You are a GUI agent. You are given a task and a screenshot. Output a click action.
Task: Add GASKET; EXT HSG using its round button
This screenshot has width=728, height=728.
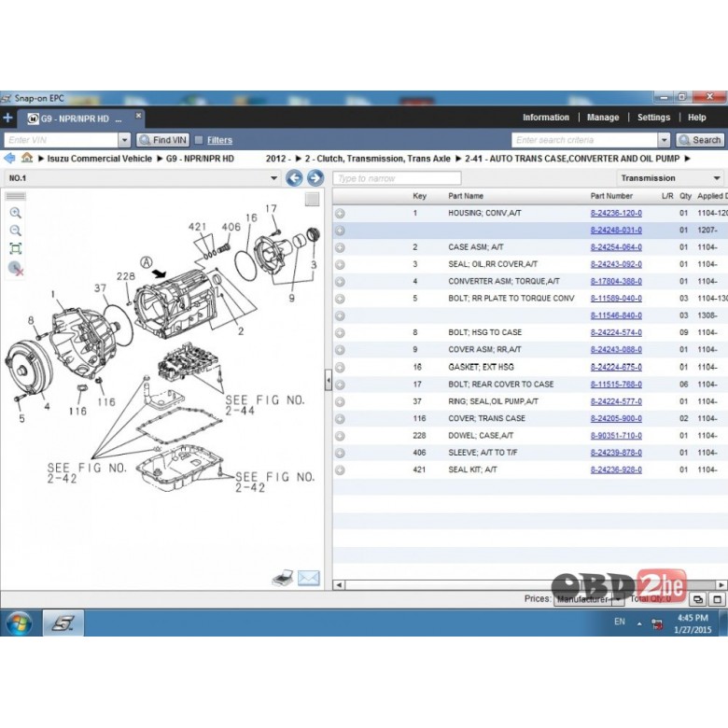[x=340, y=368]
